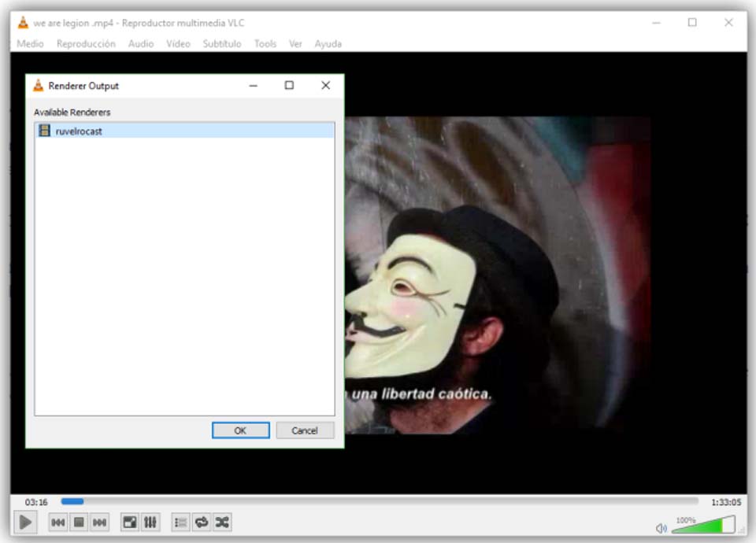Open the Medio menu

pos(31,44)
